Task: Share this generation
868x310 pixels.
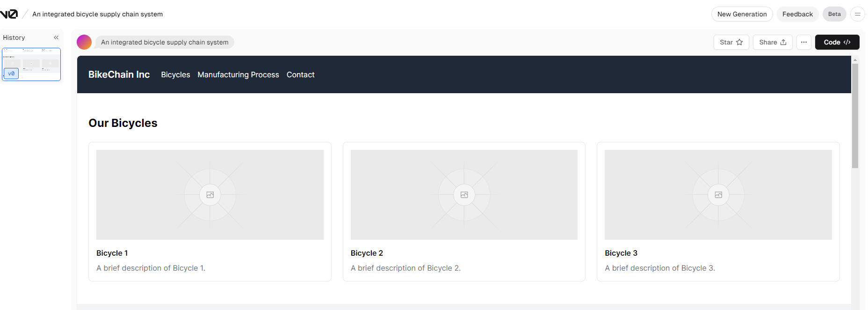Action: [x=772, y=42]
